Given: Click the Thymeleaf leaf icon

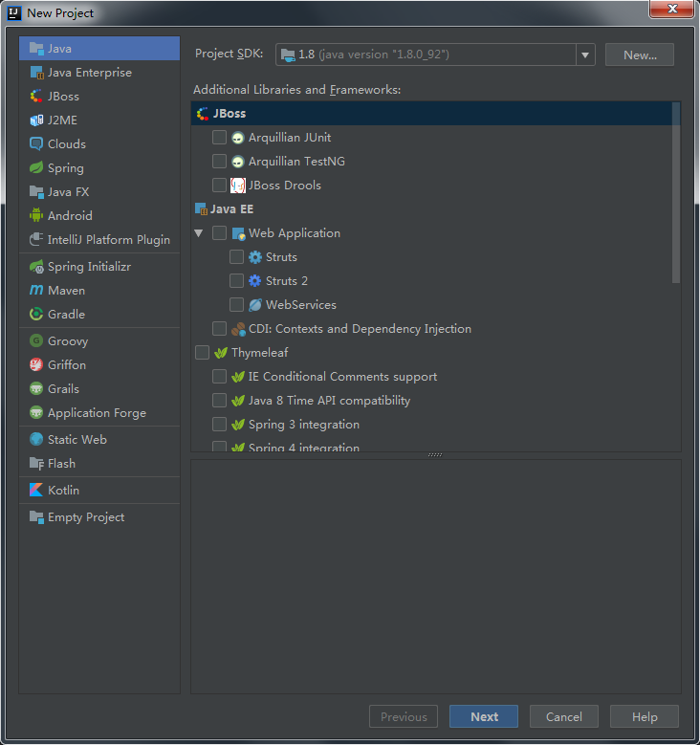Looking at the screenshot, I should click(x=221, y=353).
